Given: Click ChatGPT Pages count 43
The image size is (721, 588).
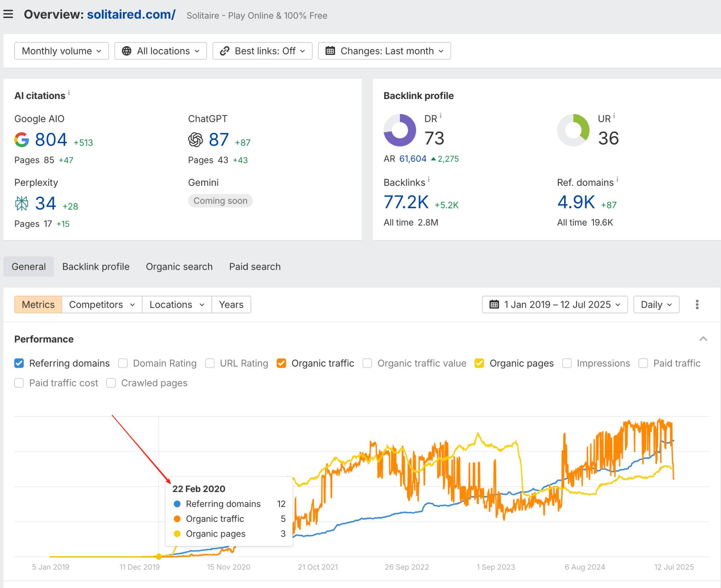Looking at the screenshot, I should (223, 160).
